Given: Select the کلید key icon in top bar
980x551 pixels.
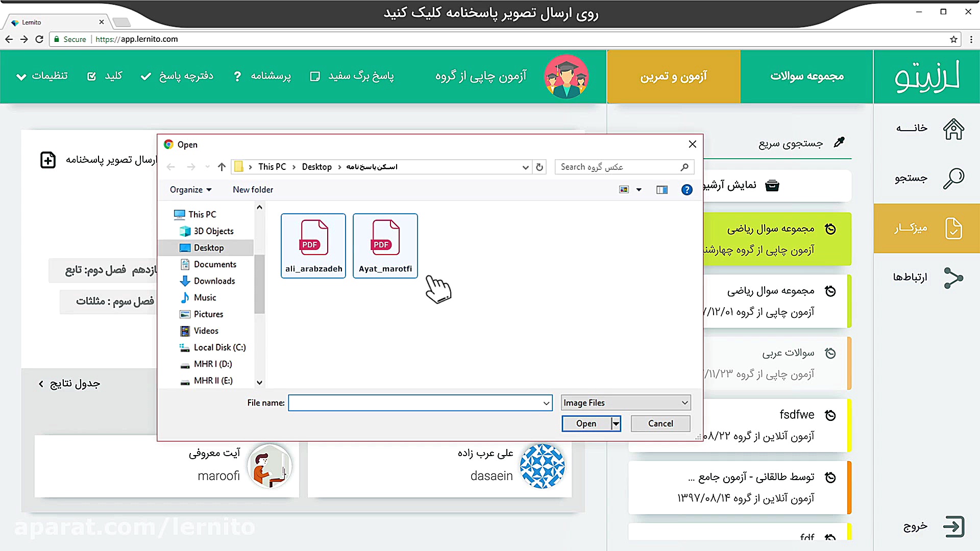Looking at the screenshot, I should pos(92,76).
